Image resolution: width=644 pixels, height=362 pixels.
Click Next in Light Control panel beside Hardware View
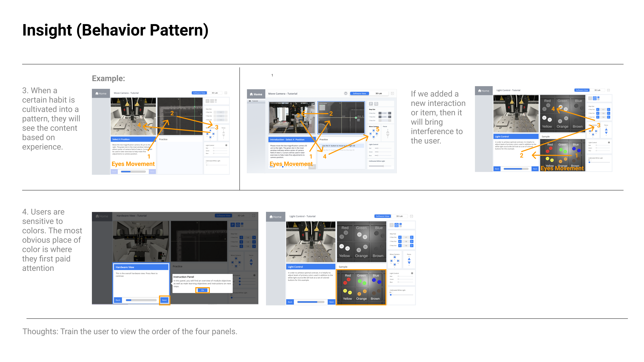[x=332, y=302]
